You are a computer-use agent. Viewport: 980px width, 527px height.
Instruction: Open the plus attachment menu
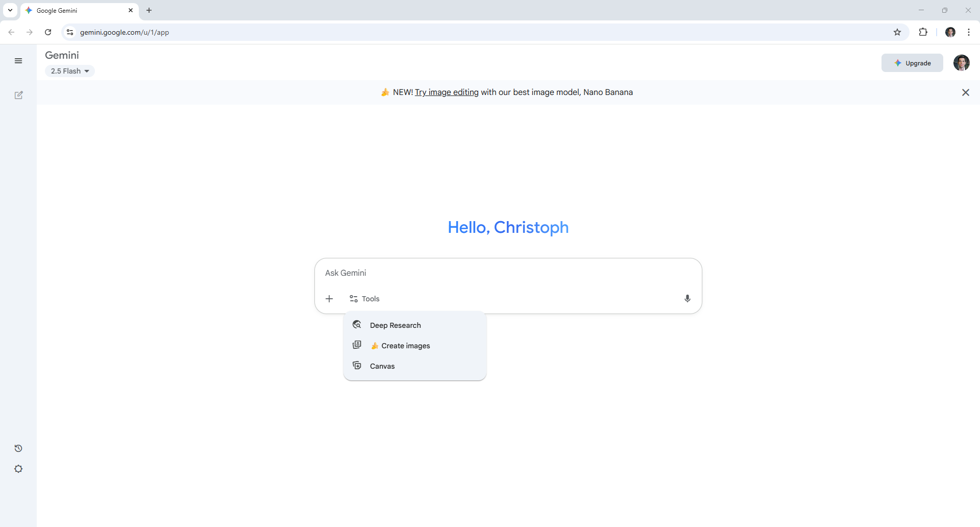pyautogui.click(x=329, y=299)
